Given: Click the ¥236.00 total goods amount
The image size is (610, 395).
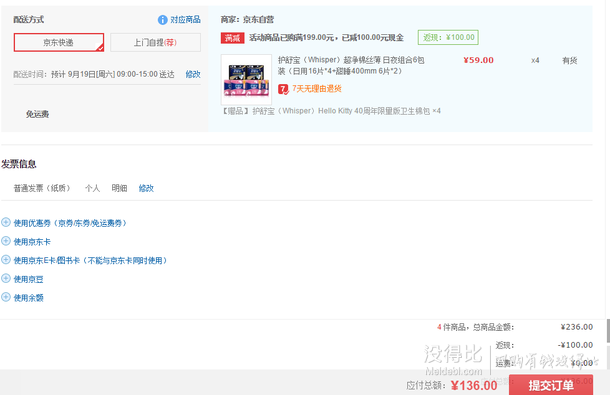Looking at the screenshot, I should (577, 327).
